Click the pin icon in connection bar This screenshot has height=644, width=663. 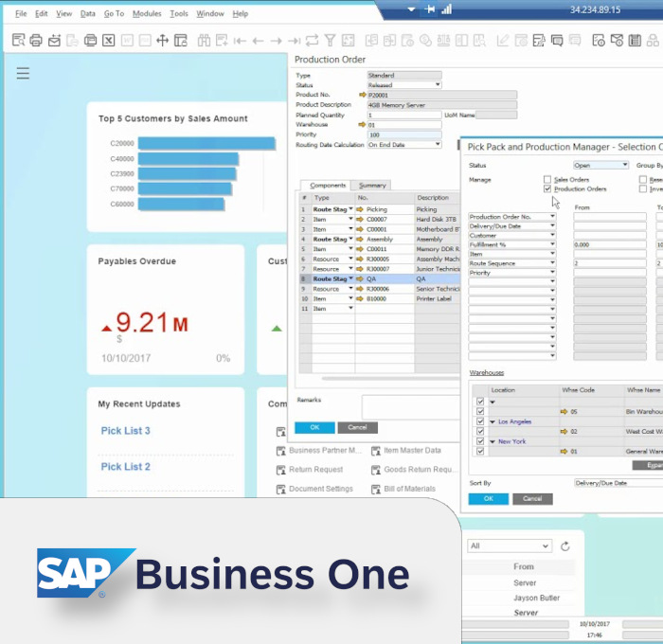(x=430, y=9)
